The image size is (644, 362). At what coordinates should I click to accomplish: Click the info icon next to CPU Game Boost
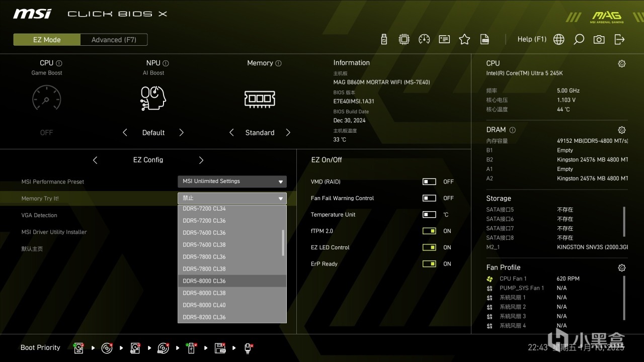pos(59,63)
